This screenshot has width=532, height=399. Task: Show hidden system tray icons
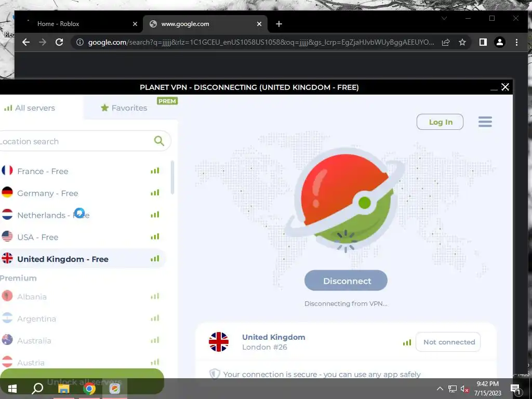coord(440,389)
